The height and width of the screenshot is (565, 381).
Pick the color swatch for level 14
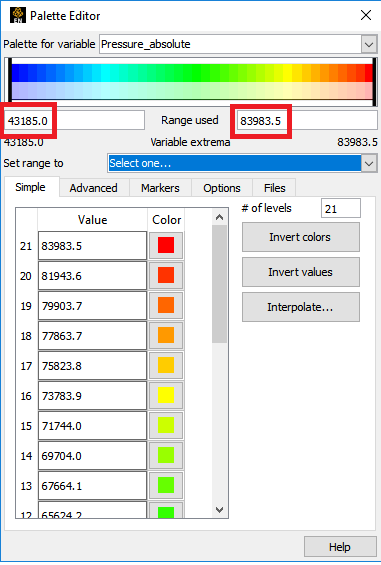166,455
